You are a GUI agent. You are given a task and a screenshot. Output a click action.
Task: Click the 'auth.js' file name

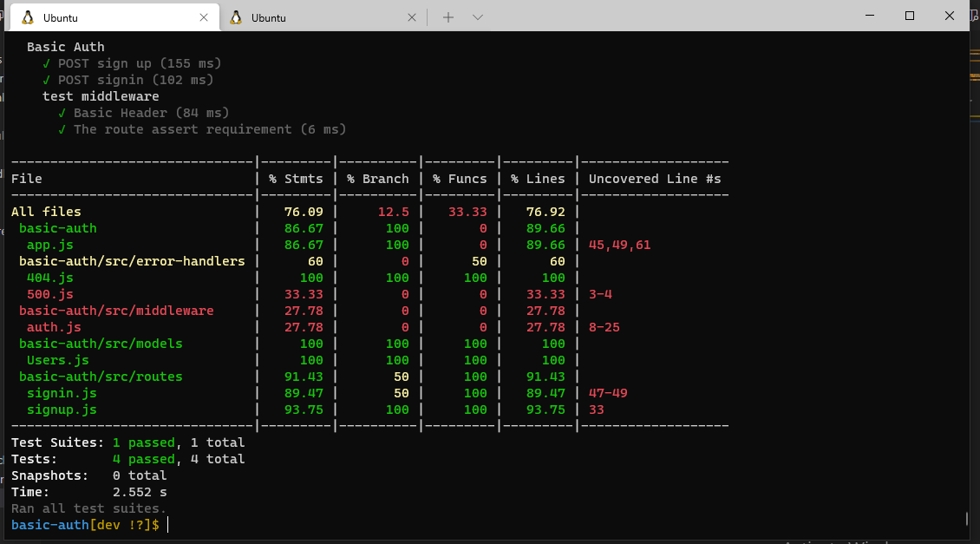point(54,327)
